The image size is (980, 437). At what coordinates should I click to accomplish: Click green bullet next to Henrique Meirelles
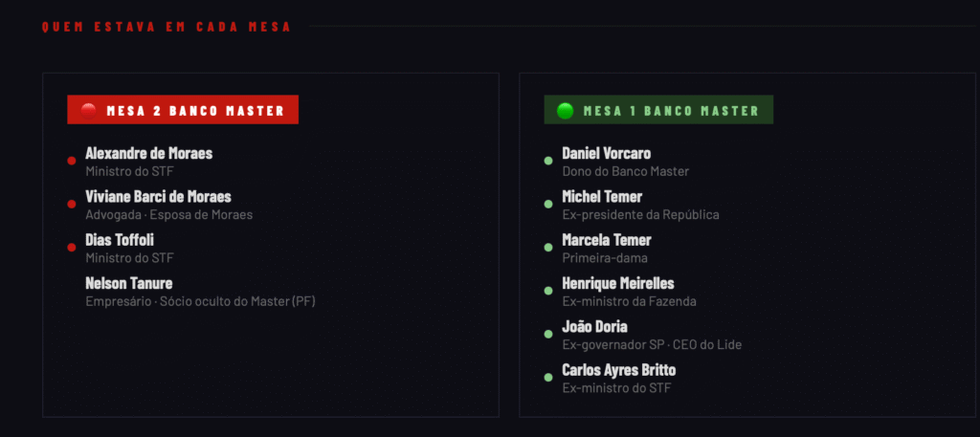click(x=548, y=291)
